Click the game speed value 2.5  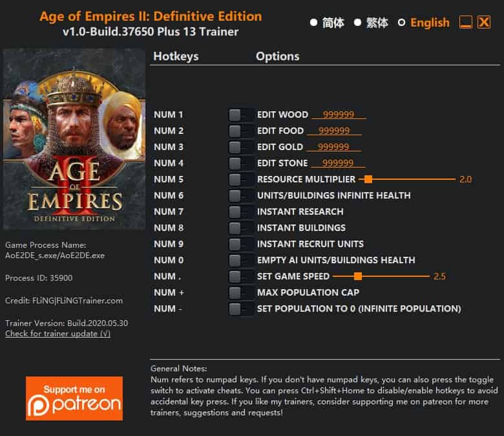(x=439, y=276)
